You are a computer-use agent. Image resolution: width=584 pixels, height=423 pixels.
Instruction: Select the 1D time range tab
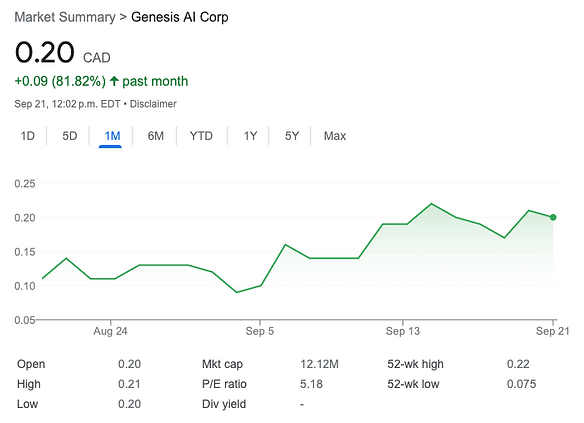[x=28, y=136]
